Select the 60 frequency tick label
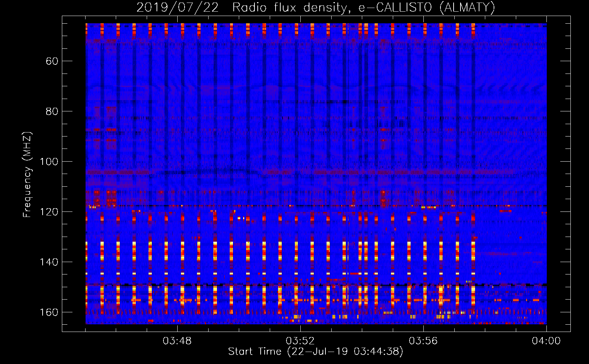 (52, 61)
